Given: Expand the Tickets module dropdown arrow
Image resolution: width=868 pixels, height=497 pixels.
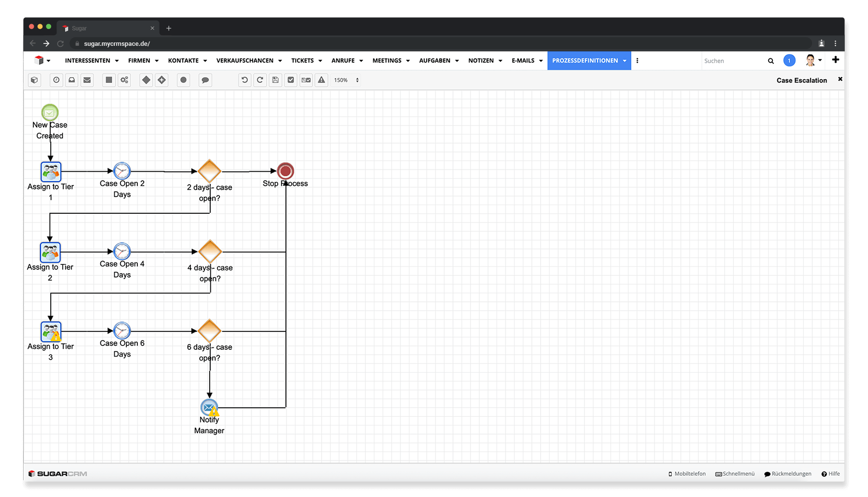Looking at the screenshot, I should coord(320,61).
